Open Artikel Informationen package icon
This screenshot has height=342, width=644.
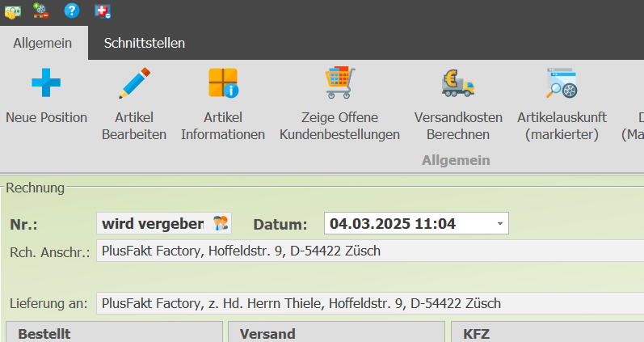coord(223,82)
